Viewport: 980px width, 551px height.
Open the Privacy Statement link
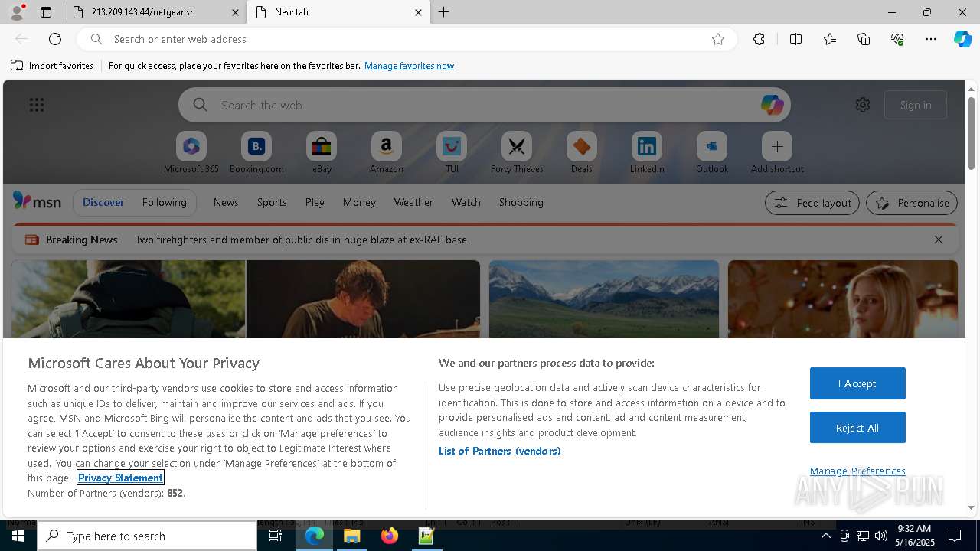coord(120,478)
